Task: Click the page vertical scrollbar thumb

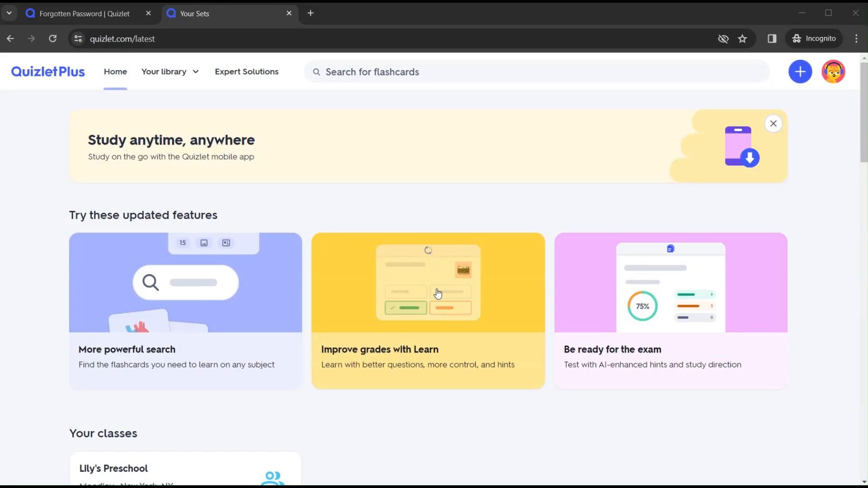Action: click(863, 112)
